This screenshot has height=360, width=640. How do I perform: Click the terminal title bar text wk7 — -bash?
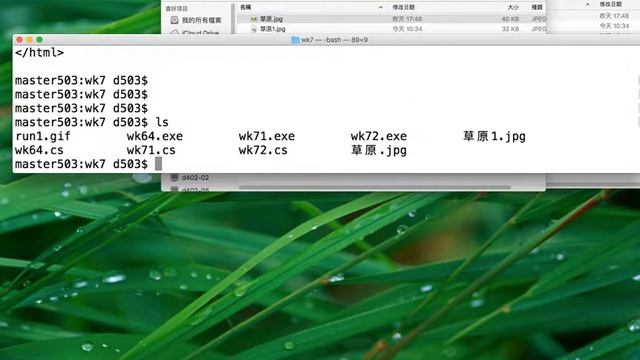334,40
